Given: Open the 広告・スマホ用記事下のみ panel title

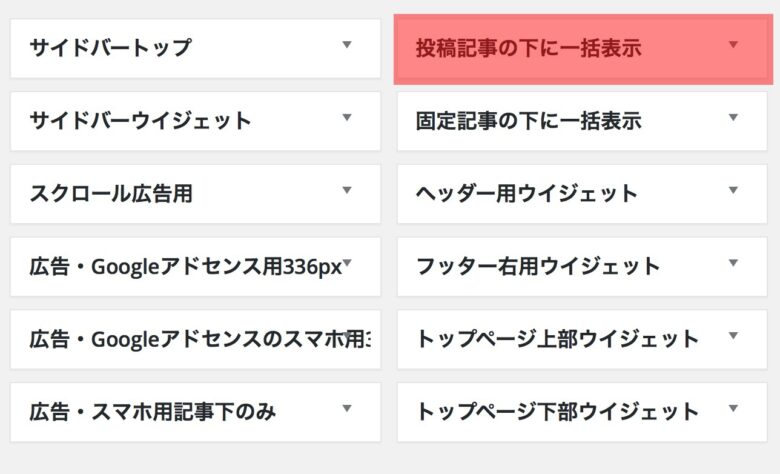Looking at the screenshot, I should 152,412.
